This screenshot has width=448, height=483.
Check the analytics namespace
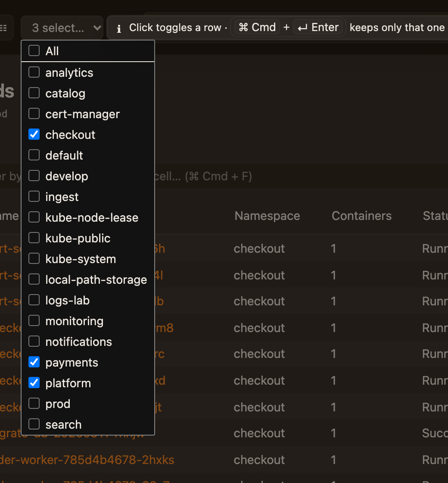(x=34, y=72)
